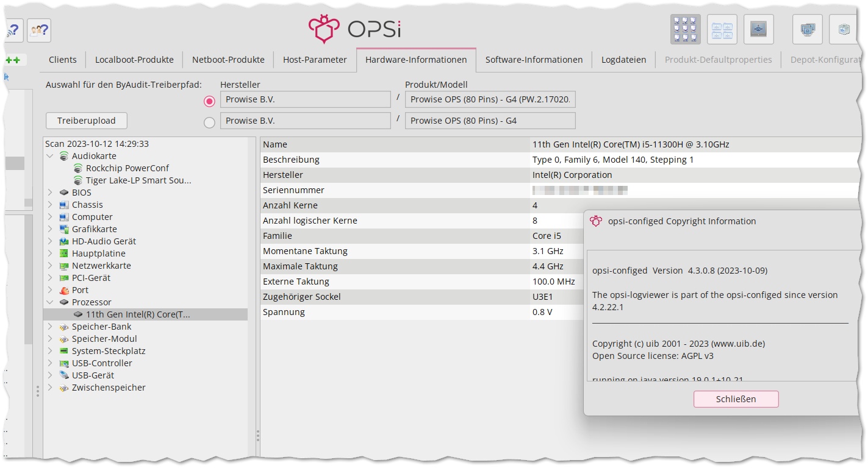Click the Prozessor chip icon

(64, 302)
